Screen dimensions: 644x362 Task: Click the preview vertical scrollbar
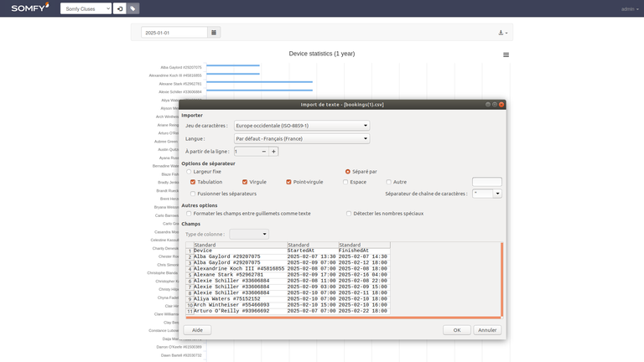pyautogui.click(x=501, y=279)
